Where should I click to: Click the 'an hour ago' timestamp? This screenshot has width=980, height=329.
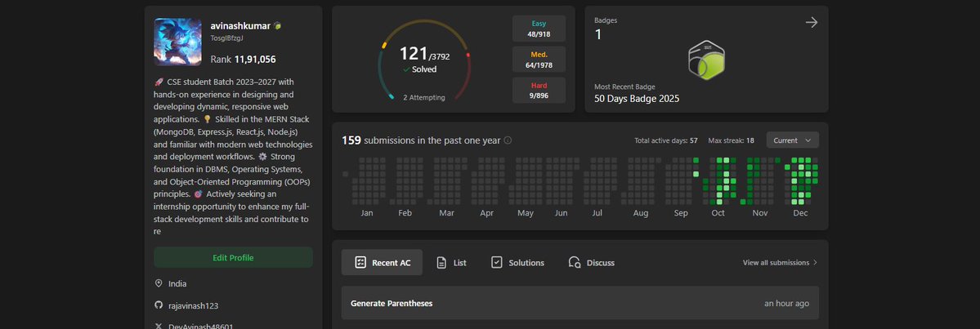pos(786,304)
